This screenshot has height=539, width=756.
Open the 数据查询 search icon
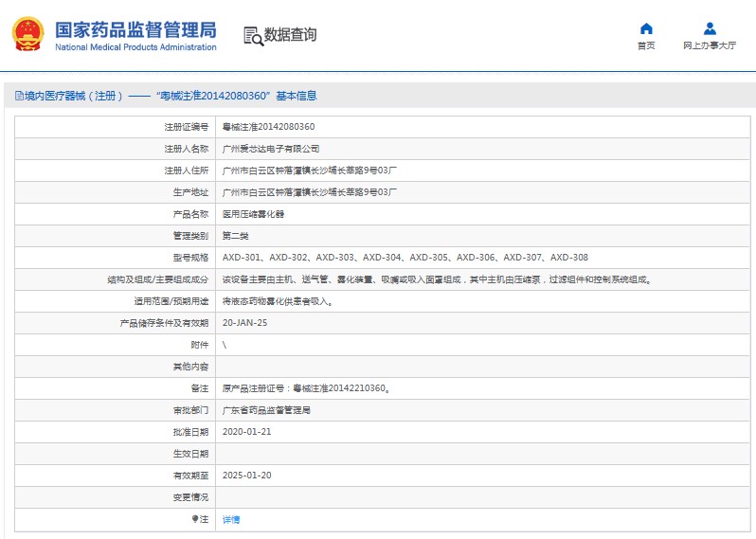253,36
